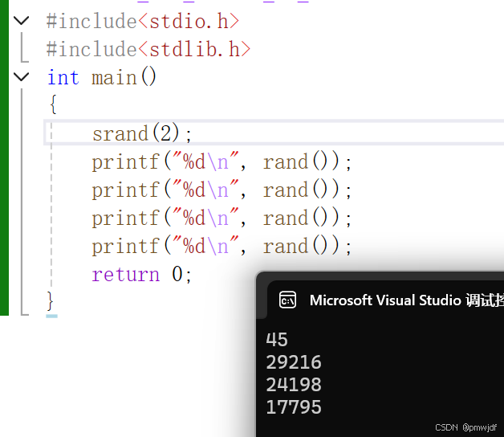Click the console output value 45

[277, 340]
